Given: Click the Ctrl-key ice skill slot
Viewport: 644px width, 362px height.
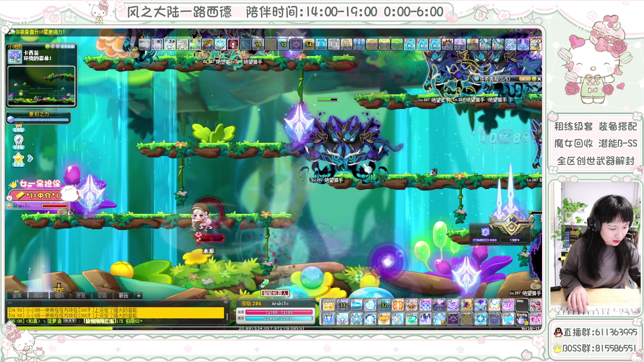Looking at the screenshot, I should click(x=328, y=319).
